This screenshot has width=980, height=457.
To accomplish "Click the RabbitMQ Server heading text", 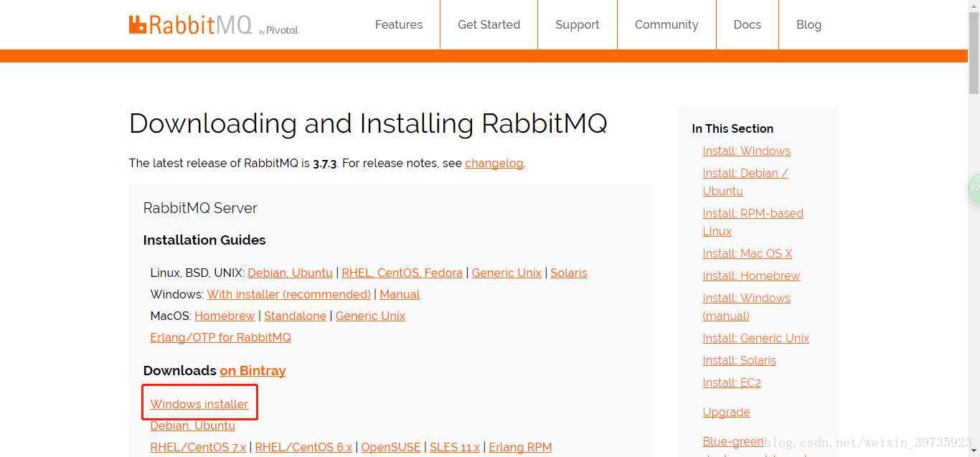I will (200, 208).
